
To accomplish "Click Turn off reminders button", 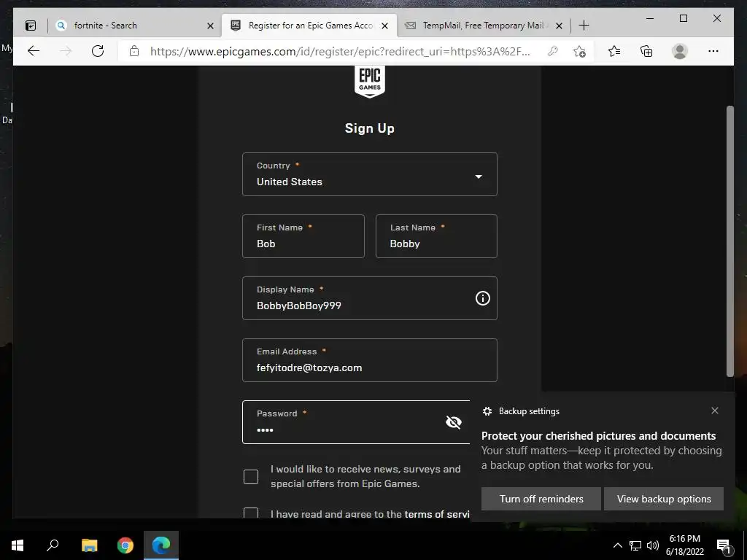I will click(x=541, y=499).
